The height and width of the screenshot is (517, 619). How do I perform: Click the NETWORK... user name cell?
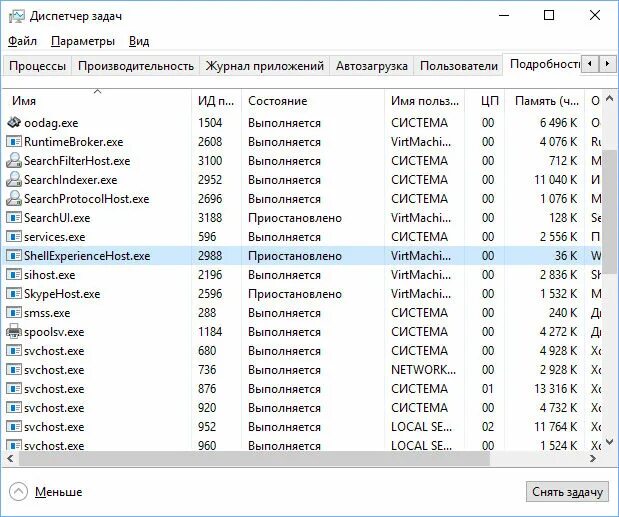(424, 370)
